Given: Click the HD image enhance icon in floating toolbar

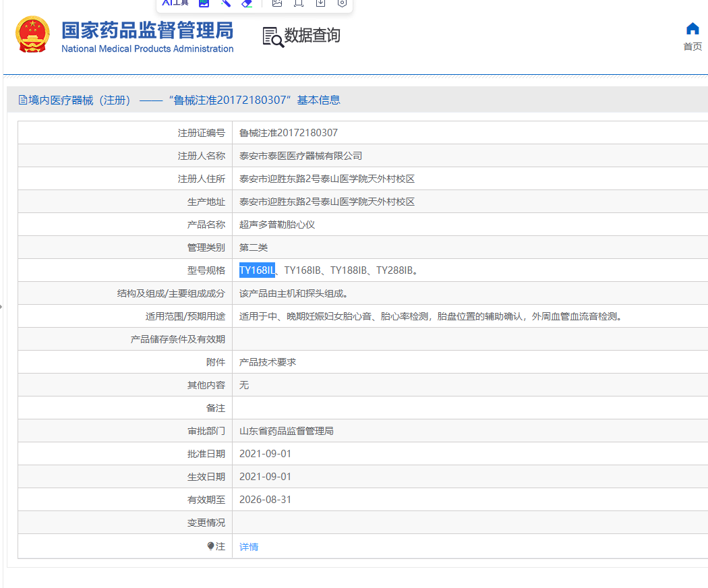Looking at the screenshot, I should pos(204,3).
